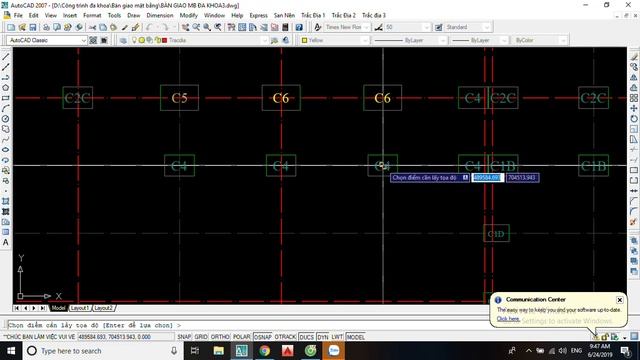
Task: Open the File menu
Action: (x=18, y=16)
